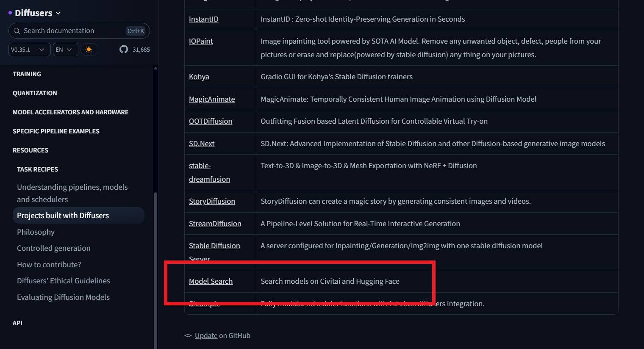
Task: Click the code brackets icon beside Update
Action: pos(188,335)
